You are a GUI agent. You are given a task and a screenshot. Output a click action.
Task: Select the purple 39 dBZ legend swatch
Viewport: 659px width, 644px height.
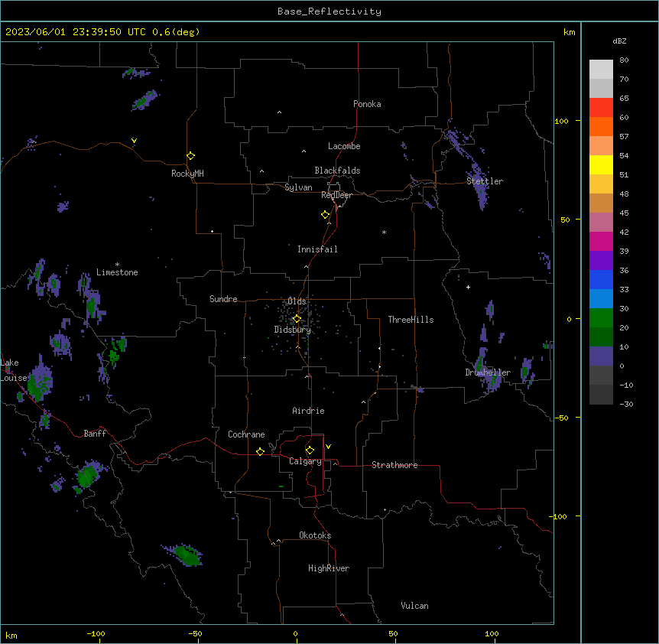(x=601, y=261)
